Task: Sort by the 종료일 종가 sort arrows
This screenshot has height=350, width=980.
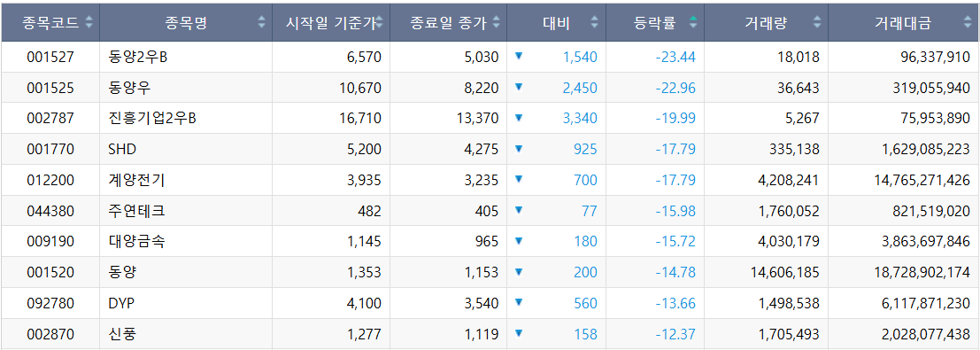Action: pos(497,23)
